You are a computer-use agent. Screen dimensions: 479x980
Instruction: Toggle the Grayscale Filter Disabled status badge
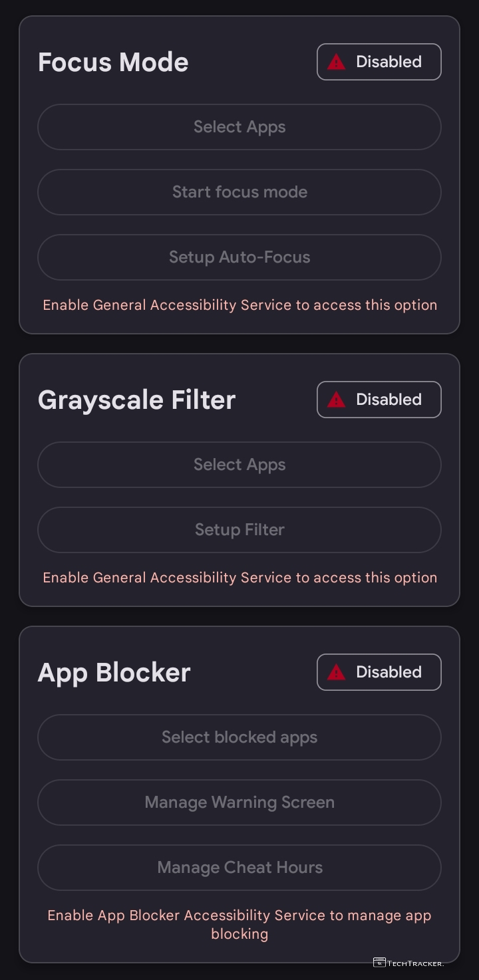click(379, 400)
